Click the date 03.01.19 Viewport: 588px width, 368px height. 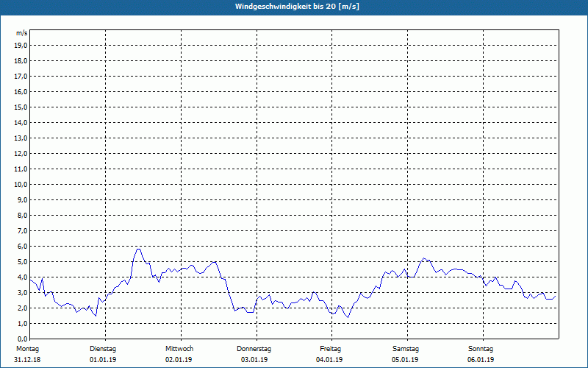(254, 360)
